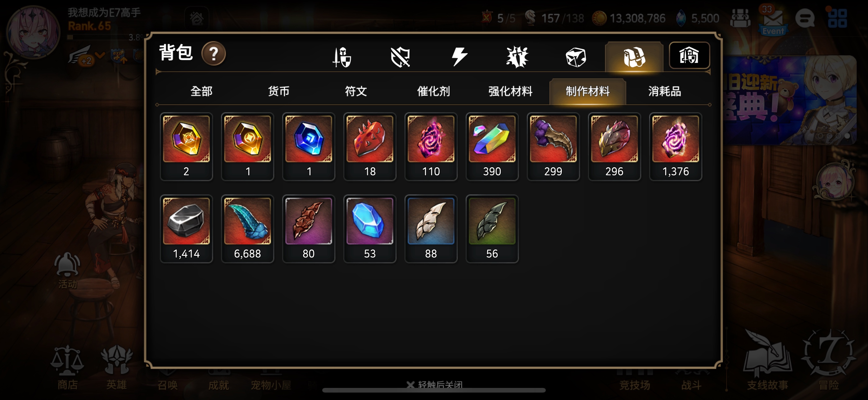Viewport: 868px width, 400px height.
Task: Select the dice category icon
Action: point(576,56)
